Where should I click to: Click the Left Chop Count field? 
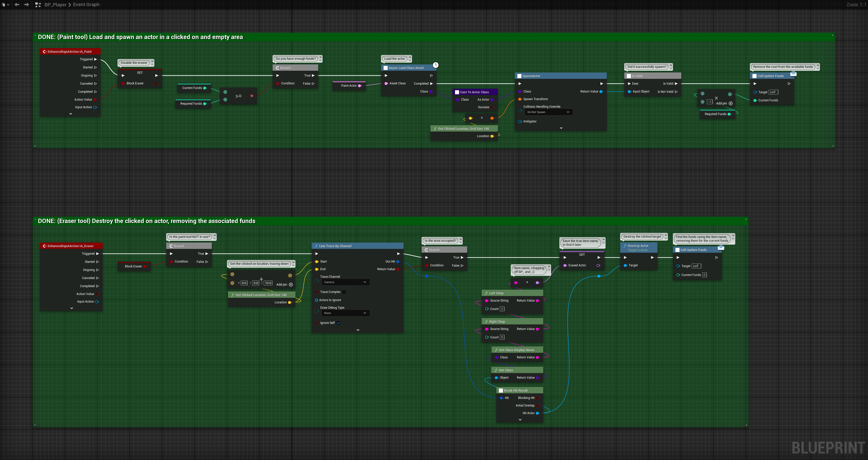[x=502, y=309]
